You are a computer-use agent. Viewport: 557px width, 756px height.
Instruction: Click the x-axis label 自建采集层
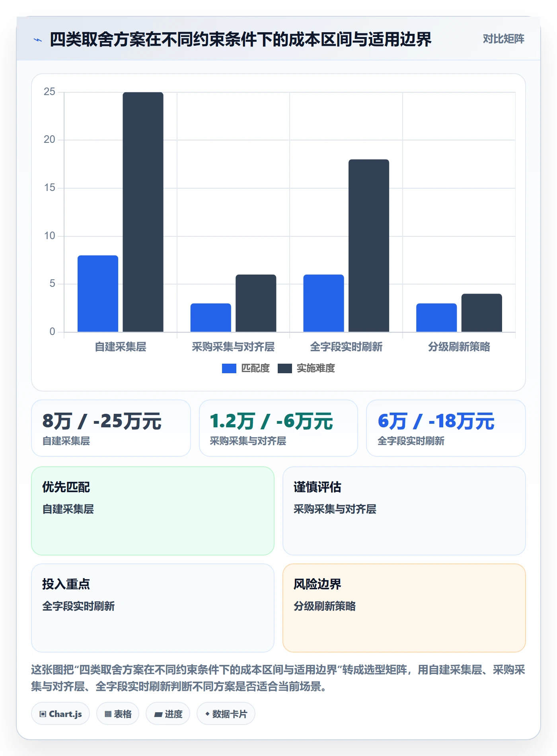pyautogui.click(x=121, y=347)
